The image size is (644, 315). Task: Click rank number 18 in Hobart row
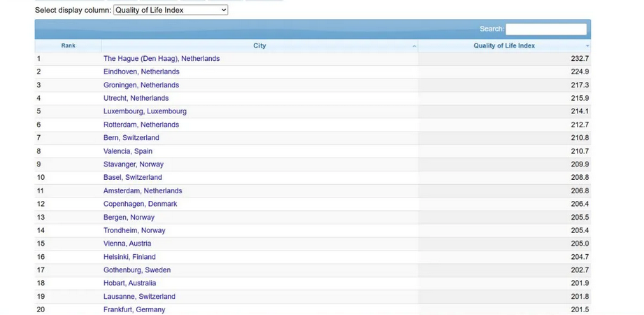click(41, 283)
